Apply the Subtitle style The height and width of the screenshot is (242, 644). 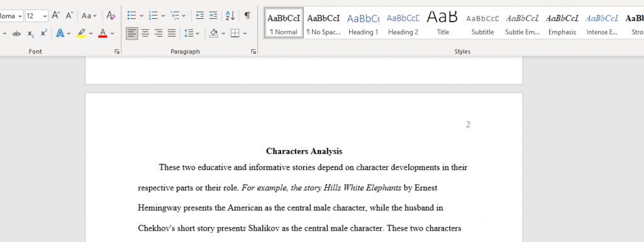click(x=482, y=23)
